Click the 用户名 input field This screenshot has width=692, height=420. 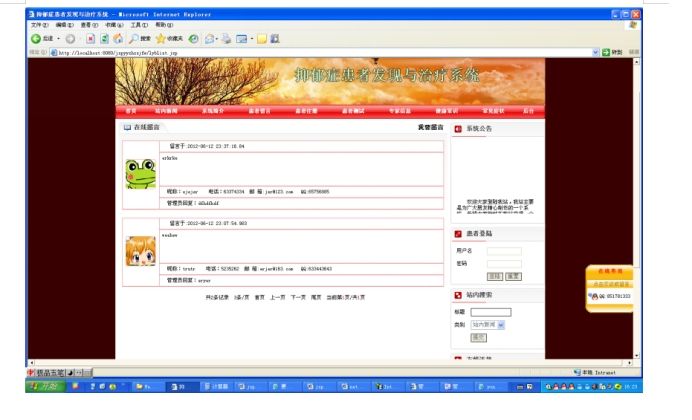(x=504, y=251)
